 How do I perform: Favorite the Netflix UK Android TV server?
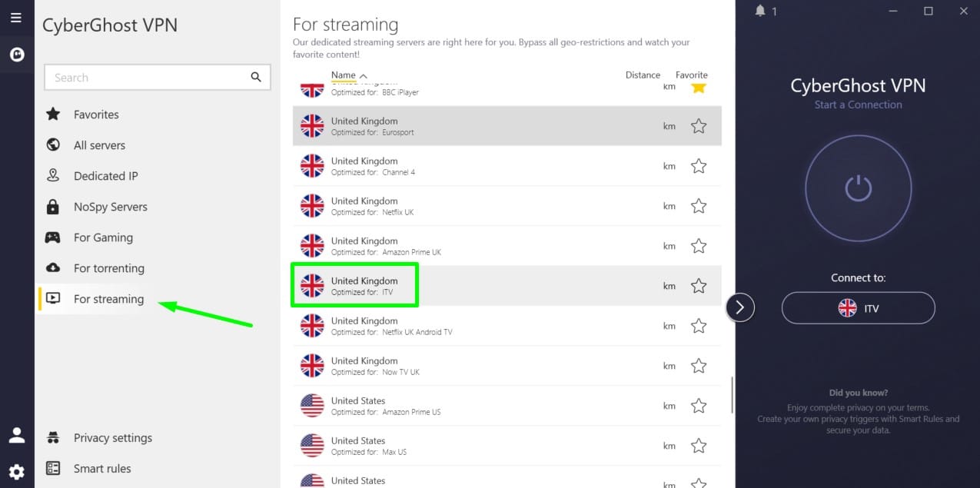[698, 326]
